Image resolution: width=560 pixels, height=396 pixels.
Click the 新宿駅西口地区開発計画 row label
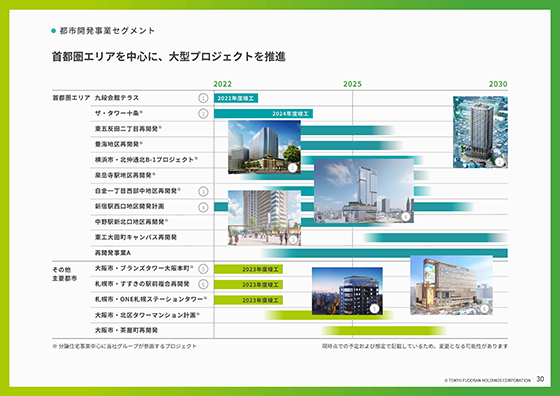pos(129,206)
